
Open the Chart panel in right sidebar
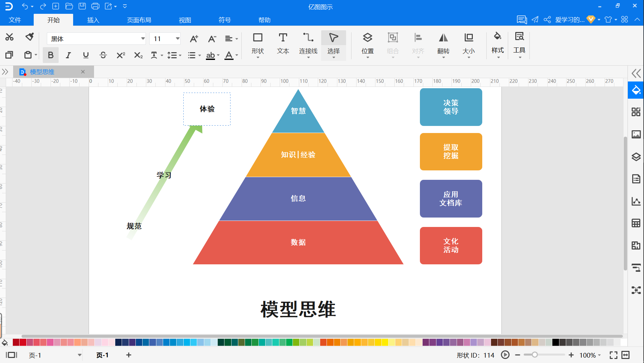point(636,201)
